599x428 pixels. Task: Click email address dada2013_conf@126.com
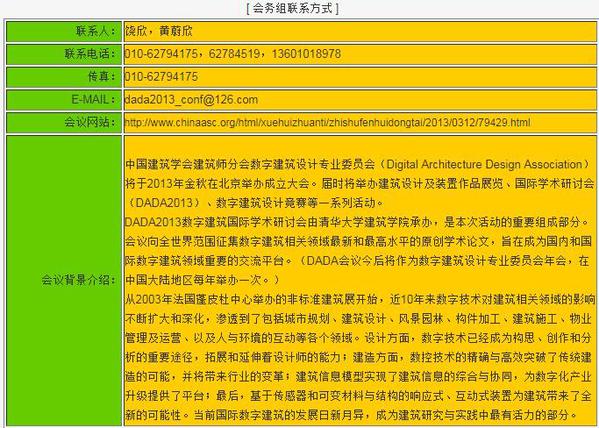(191, 100)
